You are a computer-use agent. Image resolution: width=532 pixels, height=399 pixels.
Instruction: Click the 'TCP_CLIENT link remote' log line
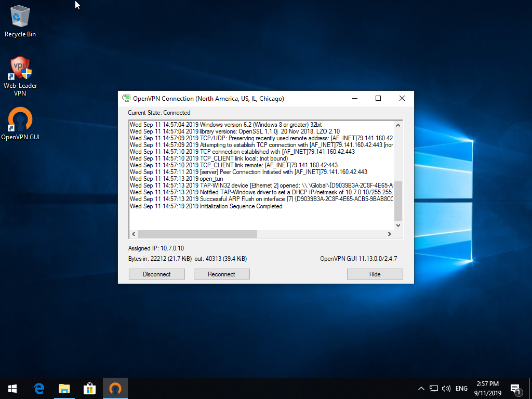pos(234,165)
